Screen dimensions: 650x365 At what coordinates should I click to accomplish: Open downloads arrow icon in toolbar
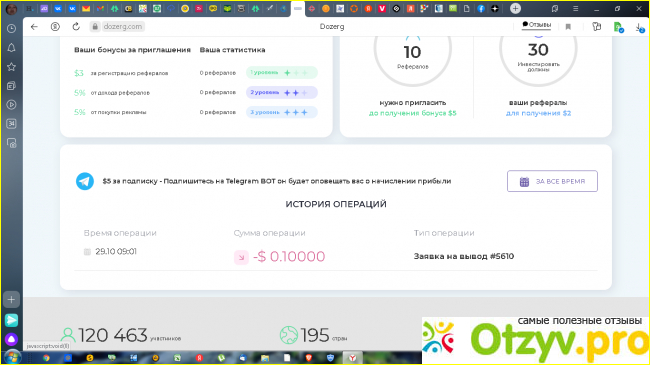640,27
